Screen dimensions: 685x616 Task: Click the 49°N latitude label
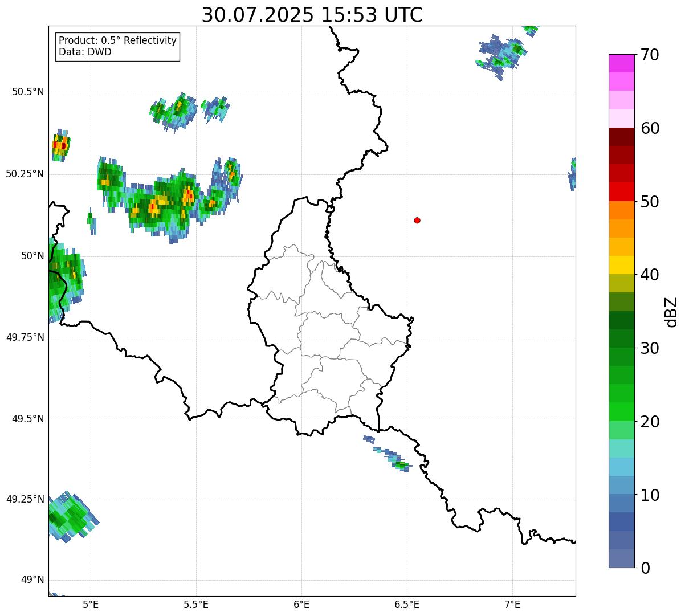click(32, 580)
